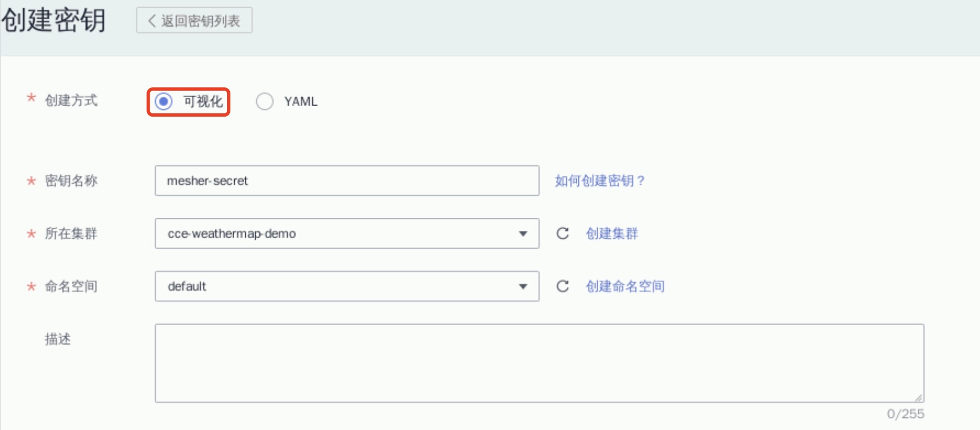Click the 描述 field label
Screen dimensions: 980x430
coord(58,339)
